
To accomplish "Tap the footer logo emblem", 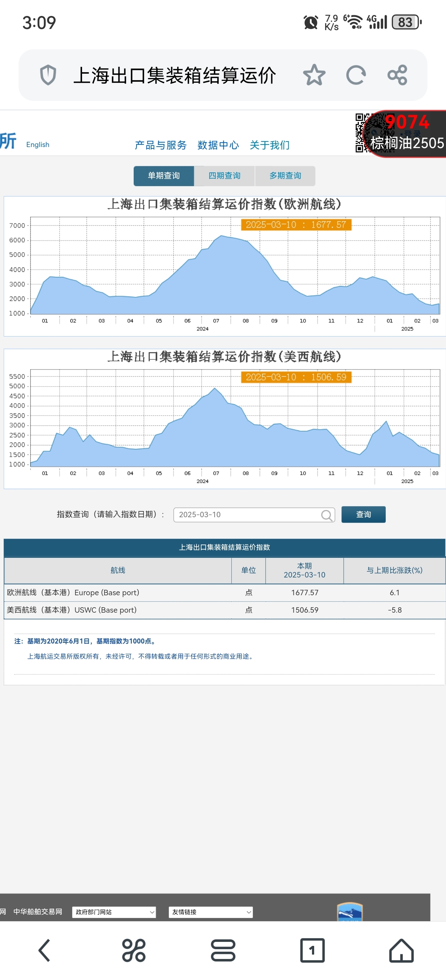I will (350, 911).
